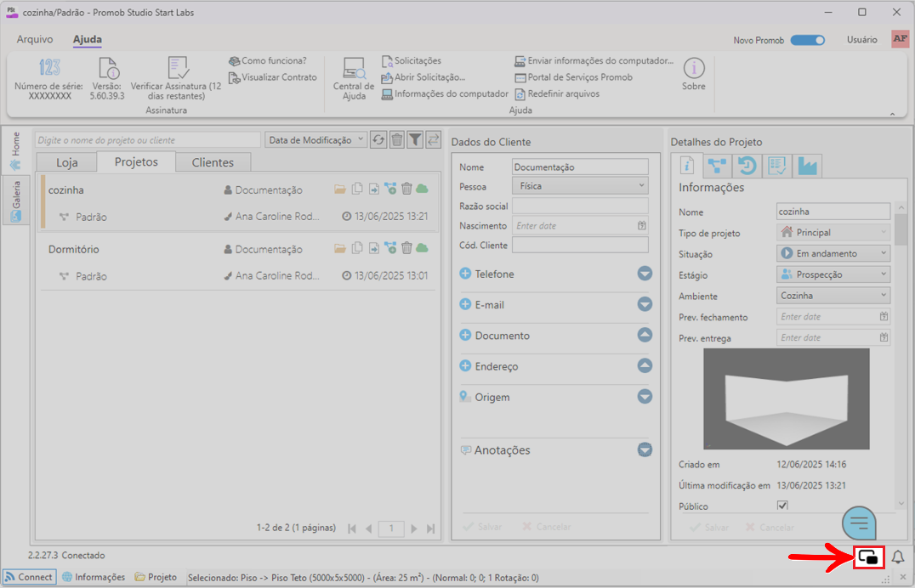The image size is (915, 588).
Task: Open the Ambiente dropdown showing Cozinha
Action: click(833, 295)
